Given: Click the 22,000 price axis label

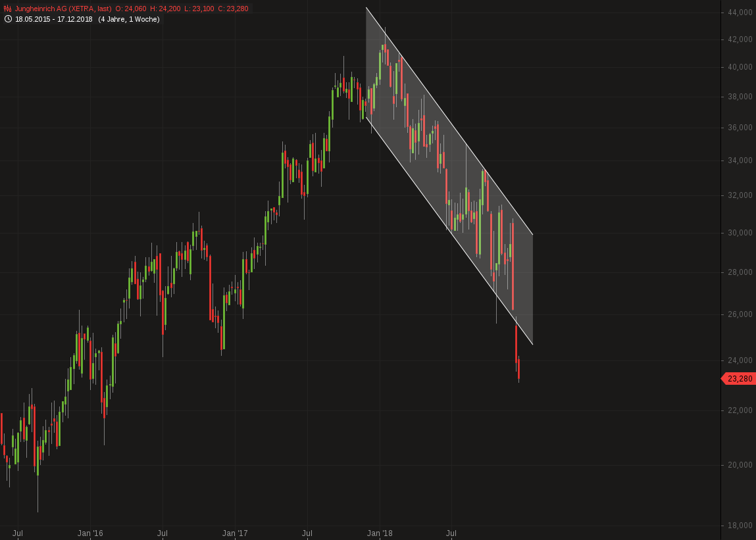Looking at the screenshot, I should point(740,410).
